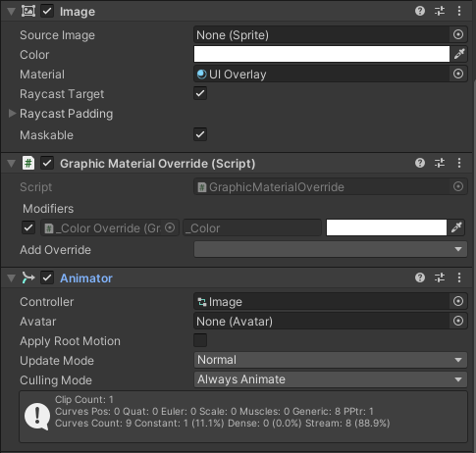This screenshot has width=476, height=453.
Task: Enable Apply Root Motion
Action: pos(200,340)
